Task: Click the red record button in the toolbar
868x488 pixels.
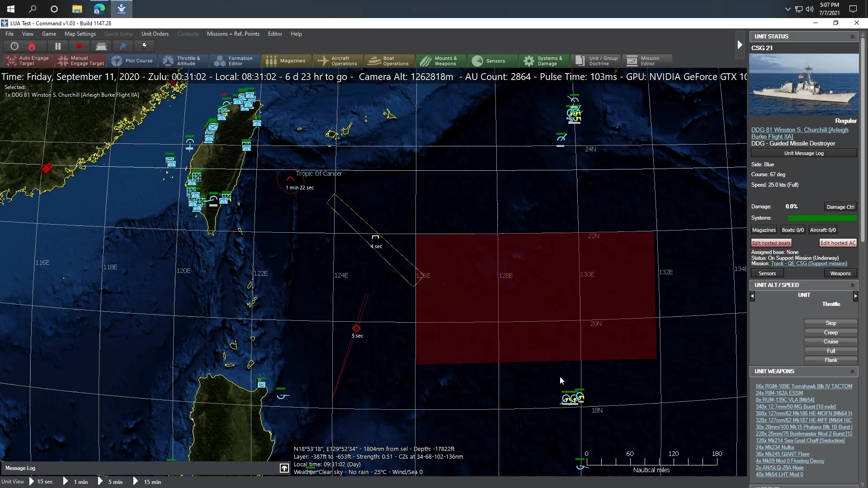Action: tap(79, 46)
